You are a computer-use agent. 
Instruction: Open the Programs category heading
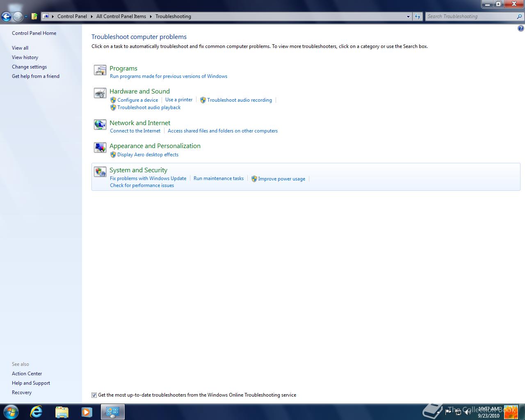coord(123,68)
